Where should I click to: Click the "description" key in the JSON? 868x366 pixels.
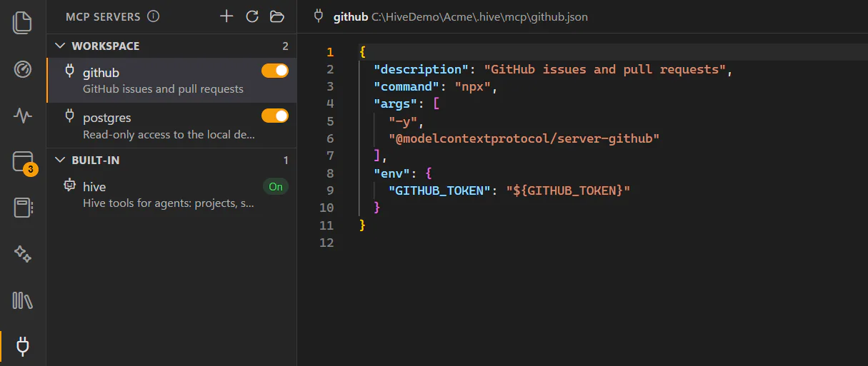pyautogui.click(x=421, y=69)
